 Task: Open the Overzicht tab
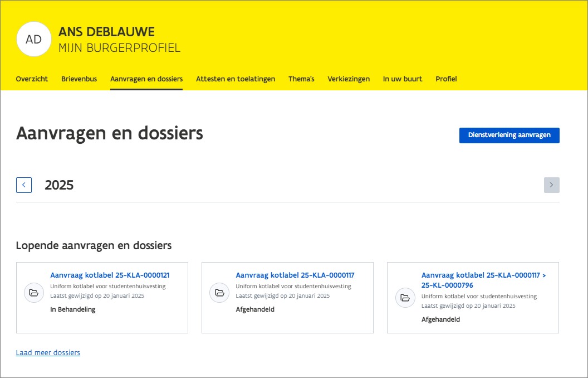[32, 79]
